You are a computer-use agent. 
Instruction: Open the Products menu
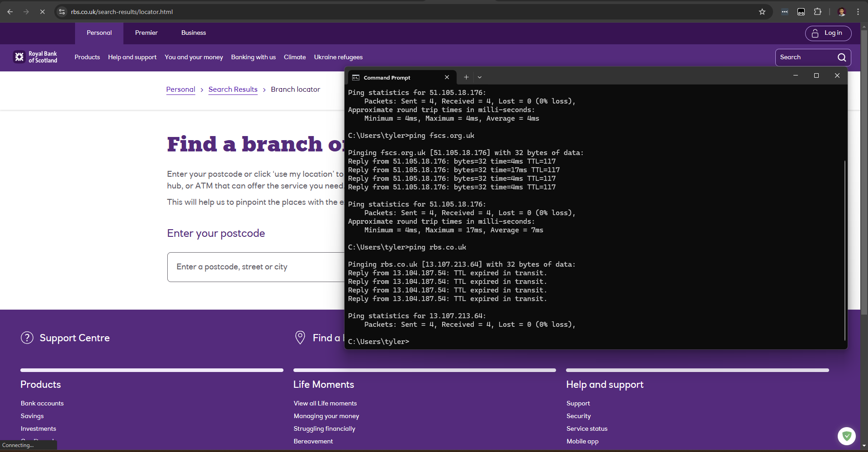tap(87, 57)
